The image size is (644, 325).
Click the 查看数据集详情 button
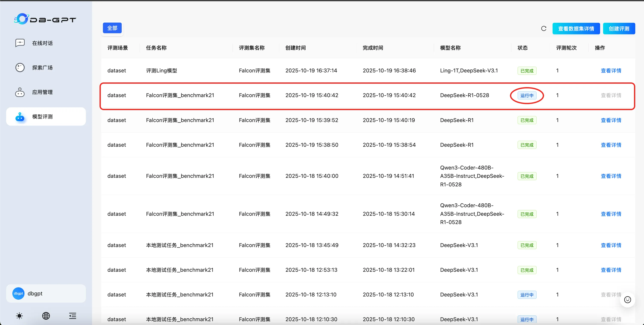[576, 29]
